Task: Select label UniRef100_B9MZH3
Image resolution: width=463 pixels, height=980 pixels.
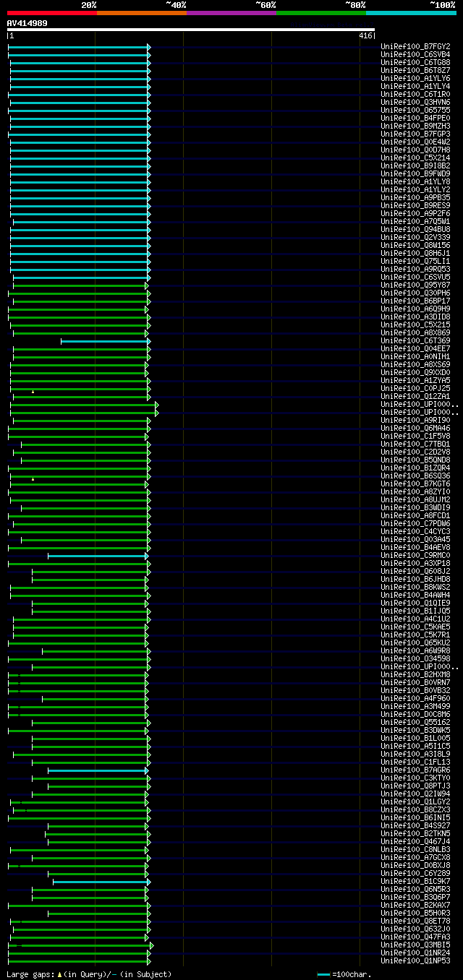Action: click(x=415, y=126)
